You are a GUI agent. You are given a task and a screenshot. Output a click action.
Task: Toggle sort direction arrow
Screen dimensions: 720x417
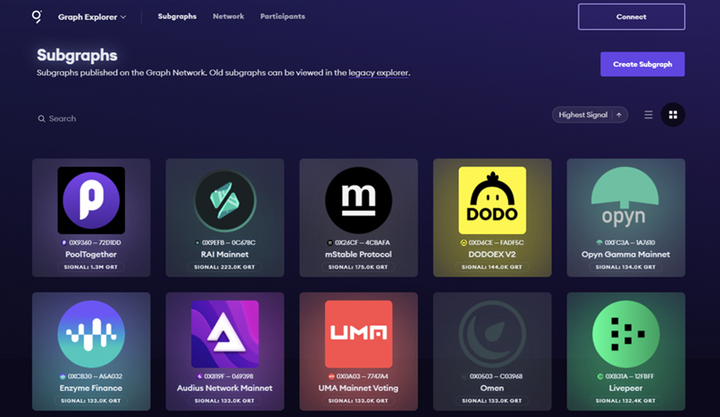[x=619, y=115]
